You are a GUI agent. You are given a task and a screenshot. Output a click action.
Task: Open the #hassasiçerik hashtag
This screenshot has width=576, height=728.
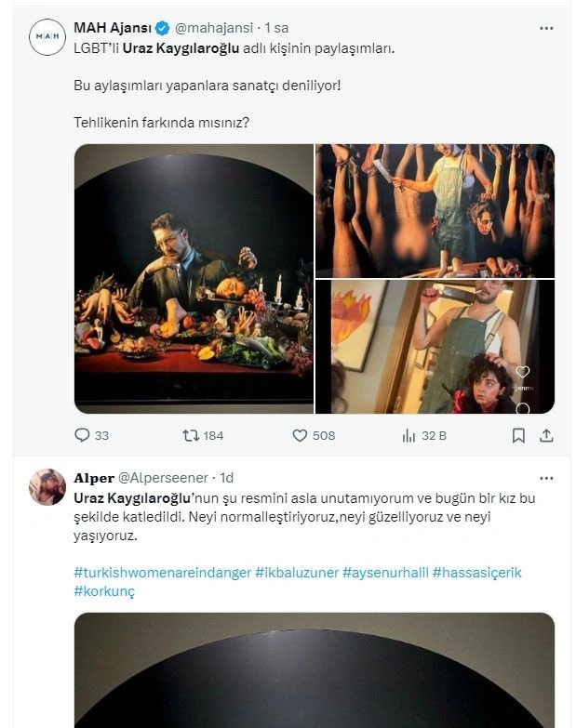(x=476, y=573)
